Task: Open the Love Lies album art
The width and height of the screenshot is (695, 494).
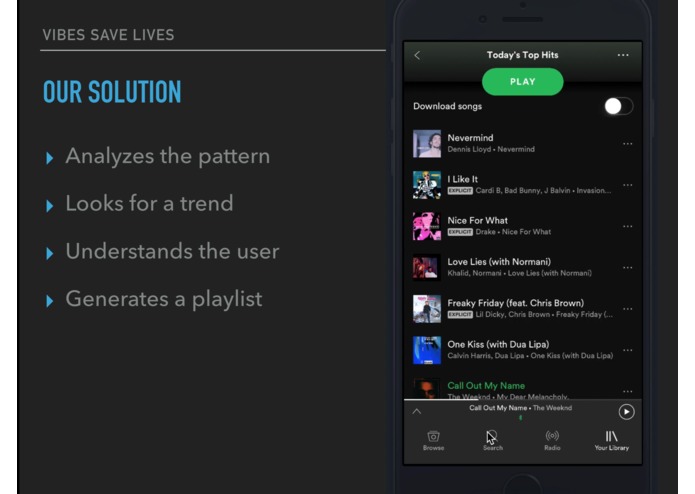Action: pos(427,267)
